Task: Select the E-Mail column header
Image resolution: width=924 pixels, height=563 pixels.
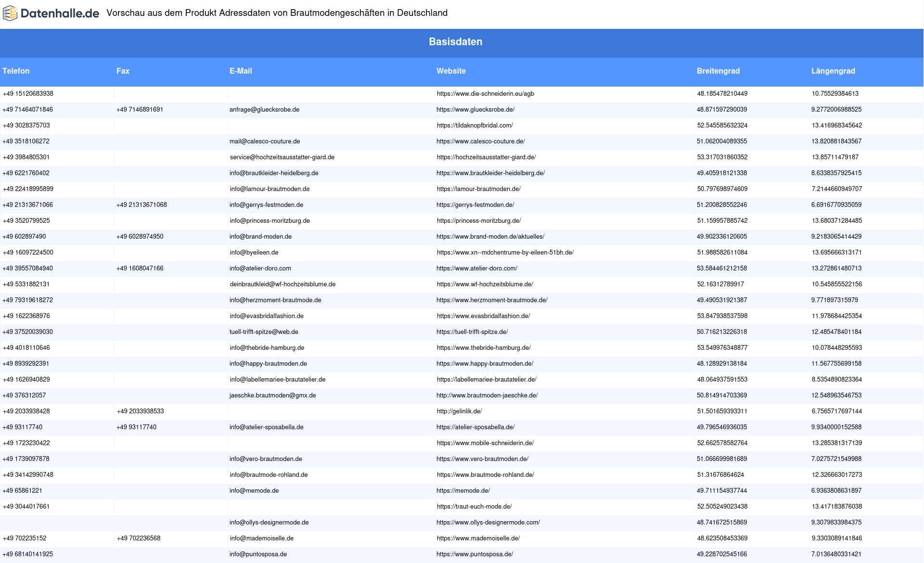Action: coord(241,71)
